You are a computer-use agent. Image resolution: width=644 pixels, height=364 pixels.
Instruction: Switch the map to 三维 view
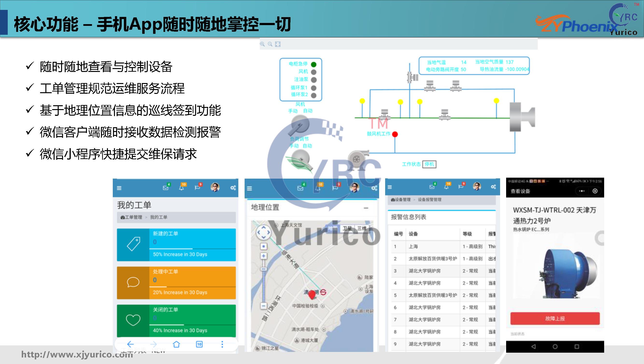361,228
